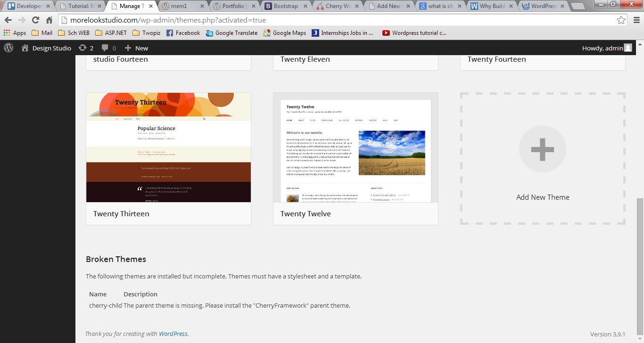This screenshot has height=343, width=644.
Task: Click the admin avatar image
Action: [628, 48]
